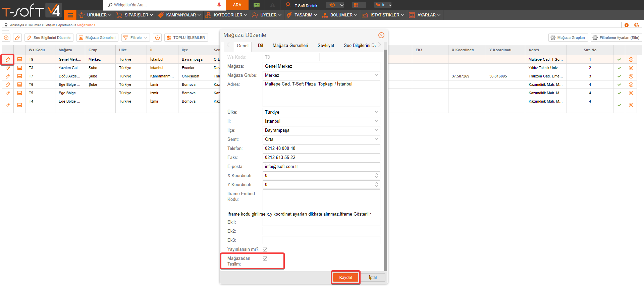
Task: Click the Kaydet button
Action: tap(345, 278)
